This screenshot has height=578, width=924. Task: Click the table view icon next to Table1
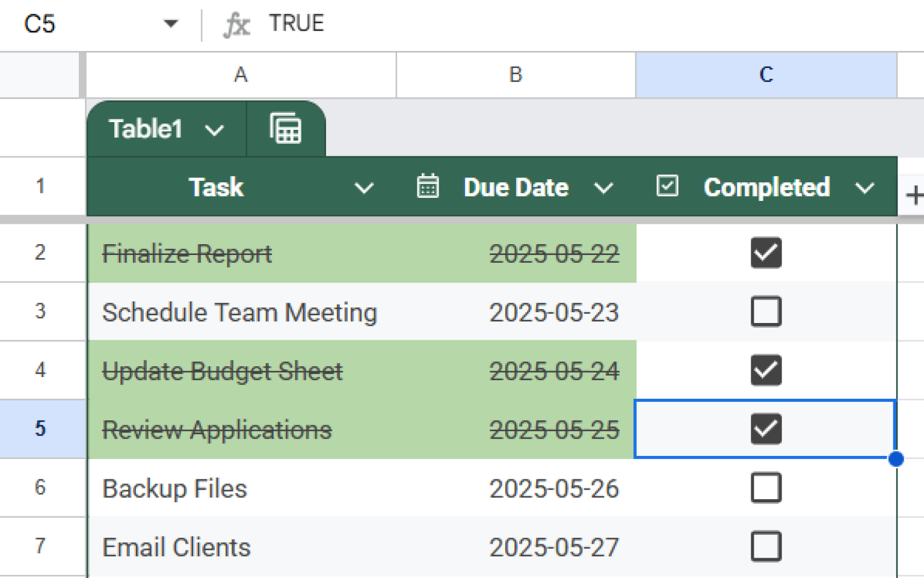tap(285, 128)
